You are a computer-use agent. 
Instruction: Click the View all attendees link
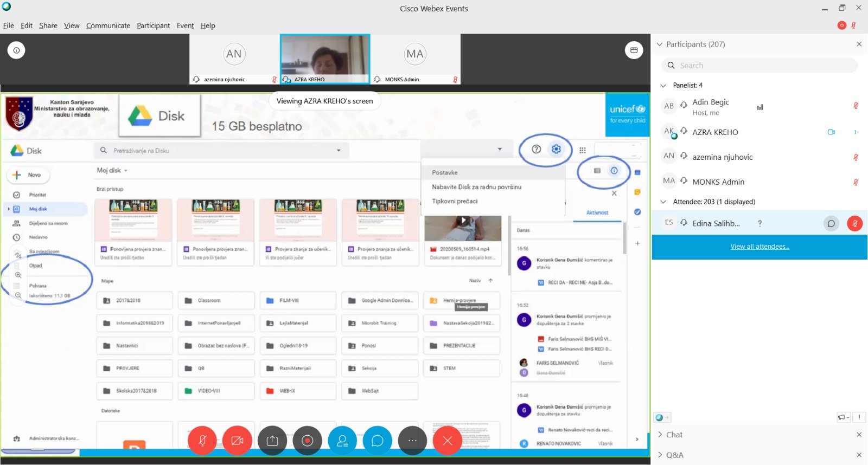coord(759,247)
